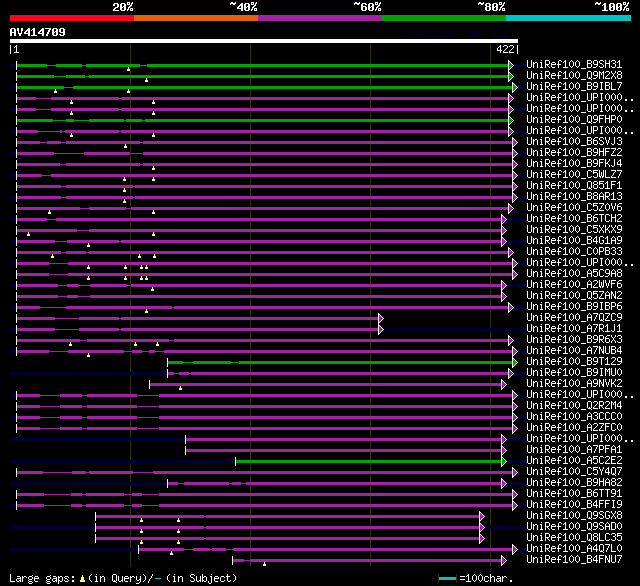640x586 pixels.
Task: Select the UniRef100_B9HA82 label
Action: pos(574,483)
